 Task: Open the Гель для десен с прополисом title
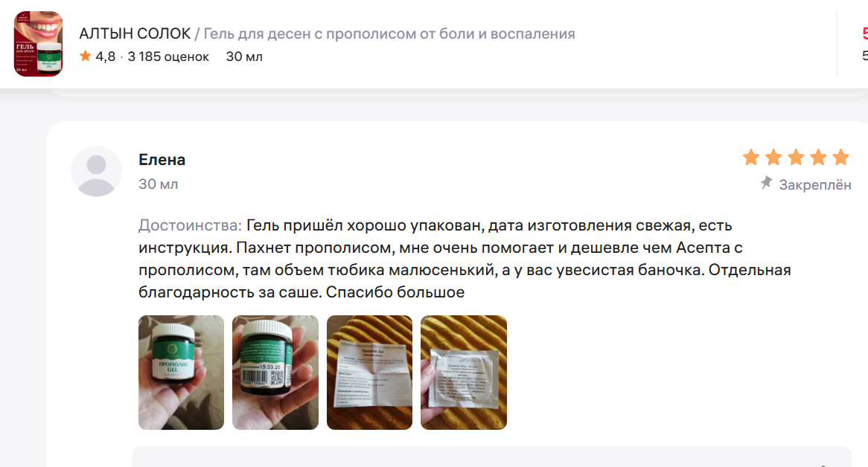point(389,33)
